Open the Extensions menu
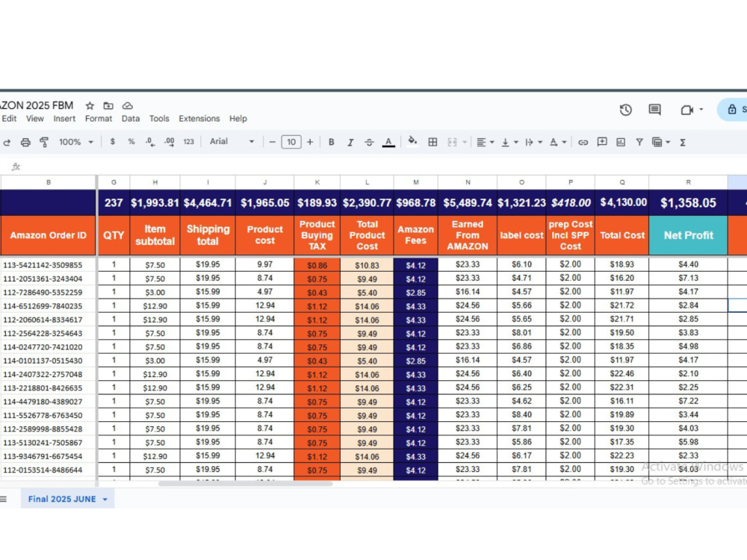 (x=199, y=119)
